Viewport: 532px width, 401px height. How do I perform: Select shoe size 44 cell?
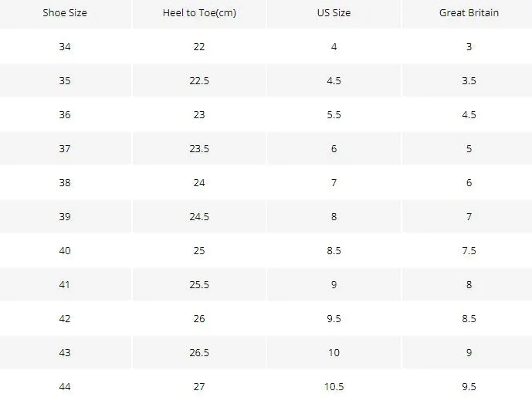tap(65, 386)
